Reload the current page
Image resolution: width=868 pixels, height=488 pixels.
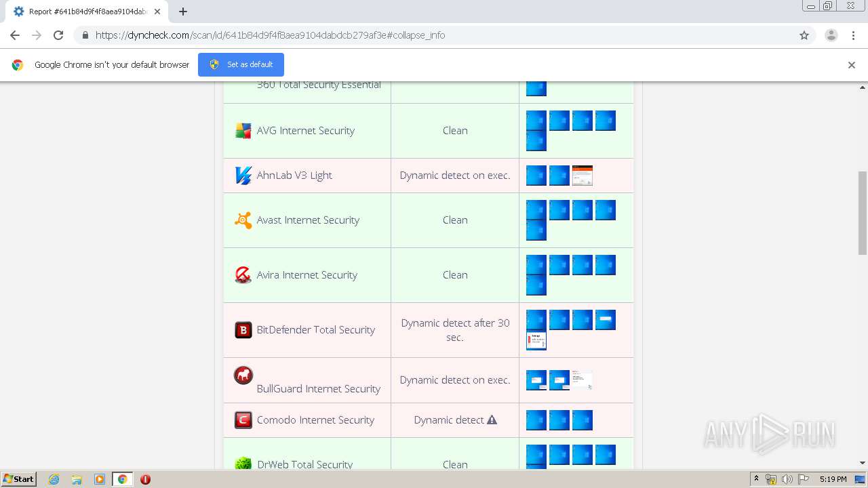tap(58, 35)
